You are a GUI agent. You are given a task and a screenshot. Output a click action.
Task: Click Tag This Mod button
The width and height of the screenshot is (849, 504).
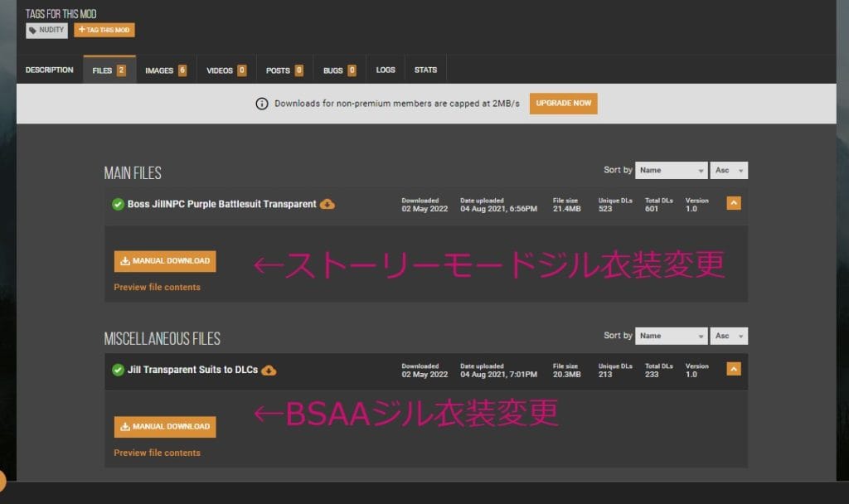(104, 30)
